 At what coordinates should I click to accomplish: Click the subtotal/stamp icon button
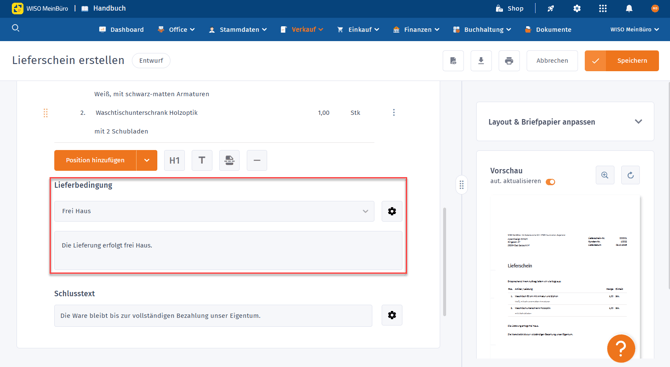click(x=229, y=160)
